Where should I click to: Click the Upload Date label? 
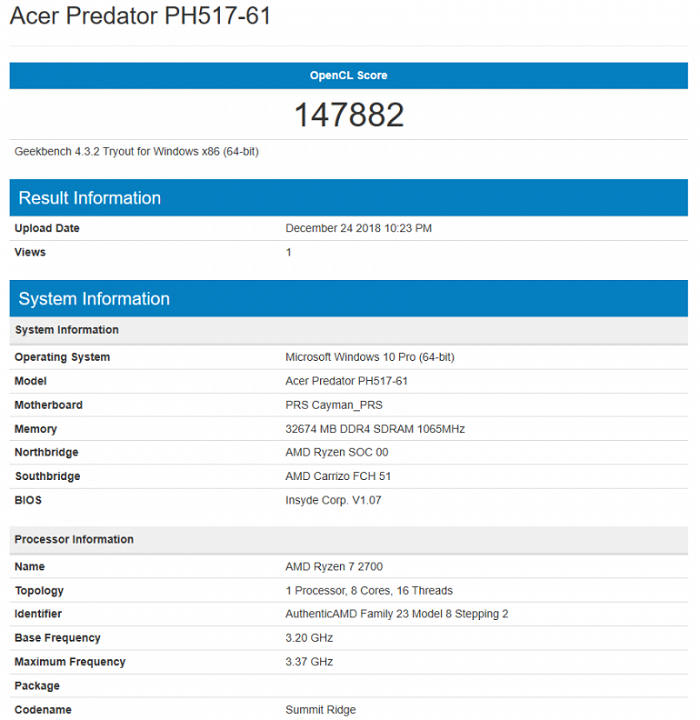47,228
